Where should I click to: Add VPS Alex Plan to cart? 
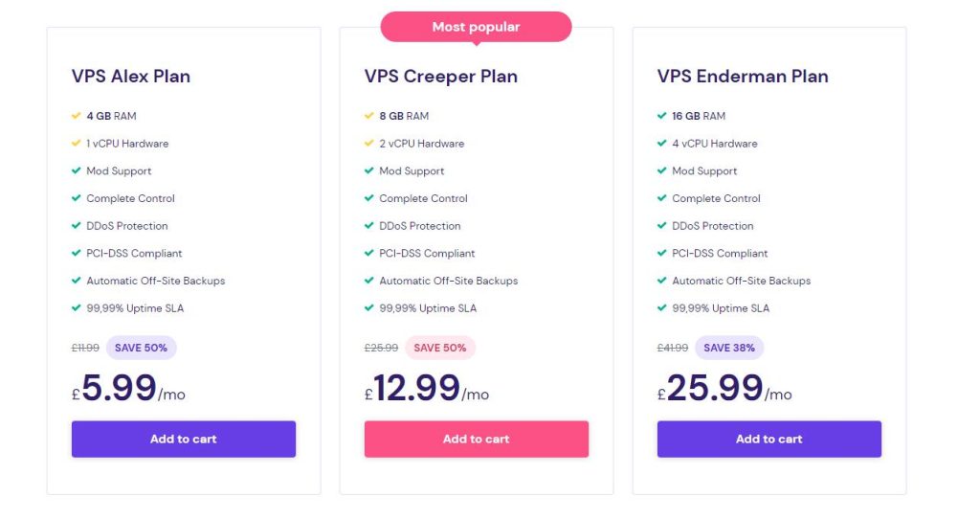coord(183,439)
